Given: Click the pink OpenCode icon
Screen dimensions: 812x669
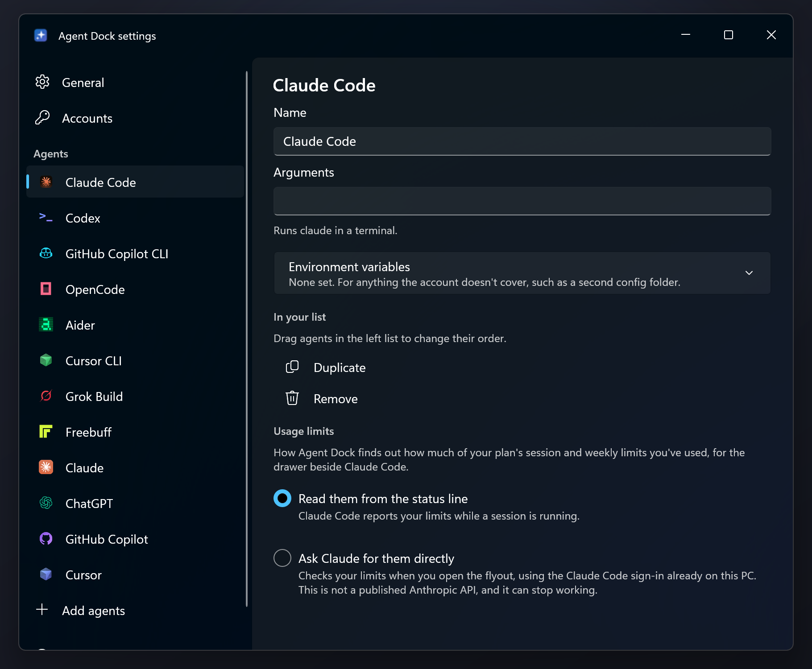Looking at the screenshot, I should pyautogui.click(x=46, y=289).
